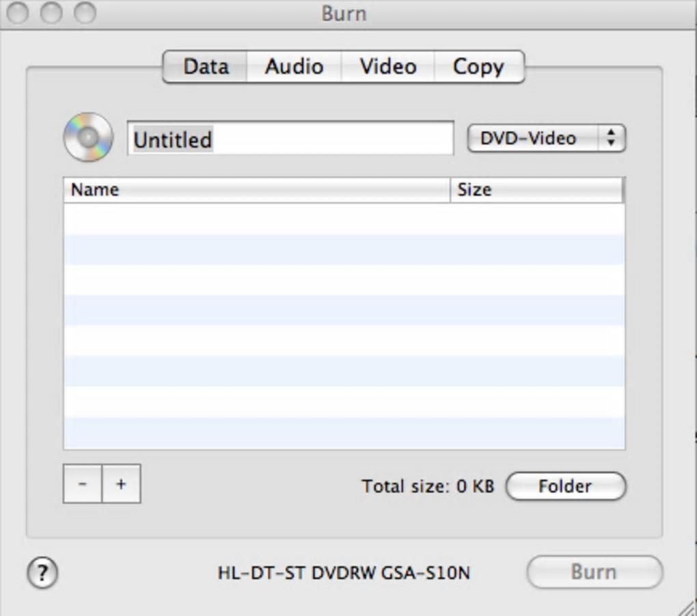697x616 pixels.
Task: Click the minus button to remove a file
Action: 83,484
